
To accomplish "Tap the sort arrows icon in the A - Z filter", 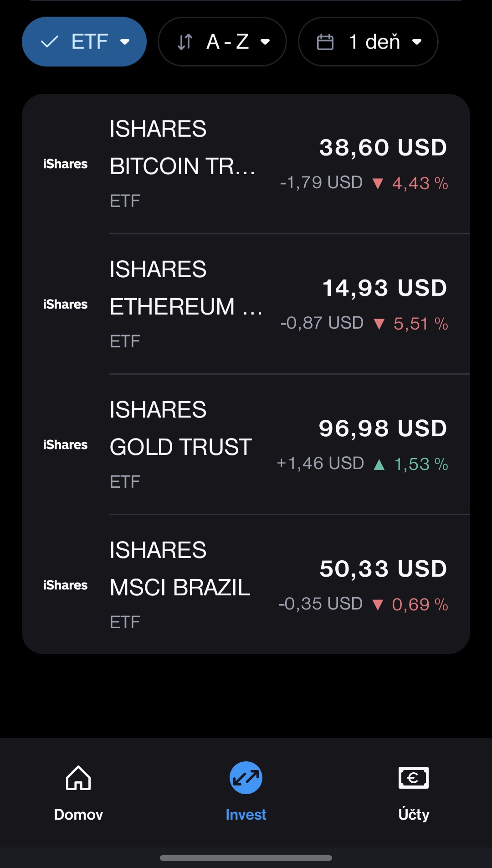I will point(185,42).
